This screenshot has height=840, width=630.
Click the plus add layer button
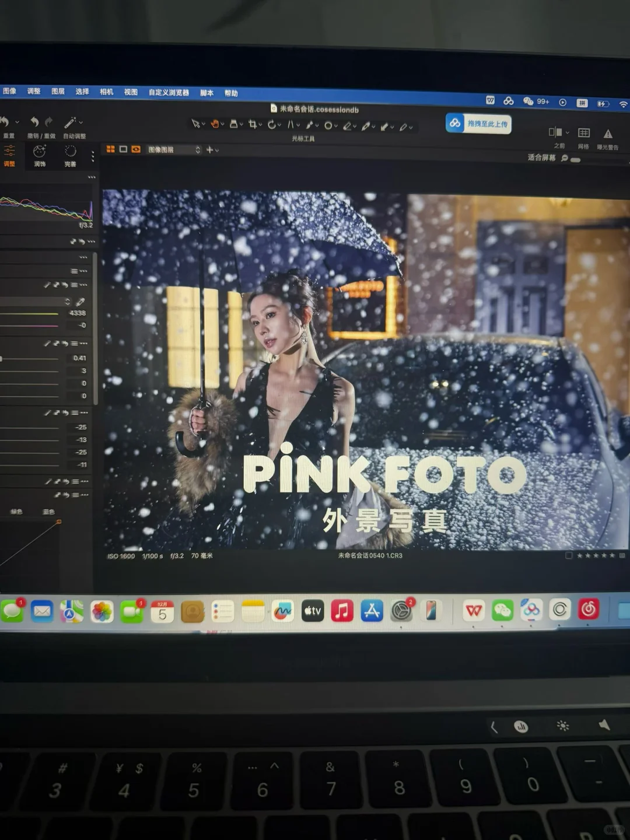point(209,150)
